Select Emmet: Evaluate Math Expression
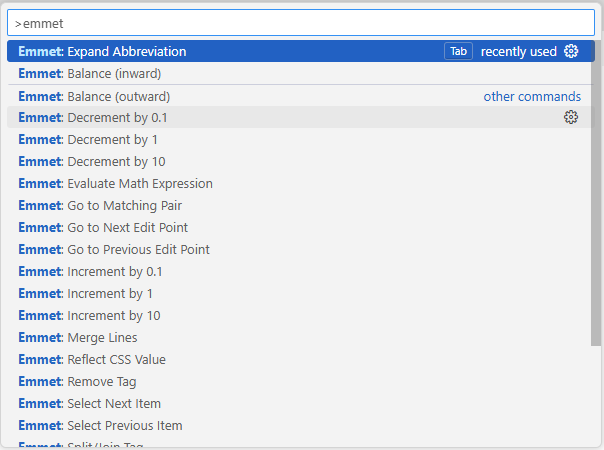Screen dimensions: 604x450 (x=301, y=183)
